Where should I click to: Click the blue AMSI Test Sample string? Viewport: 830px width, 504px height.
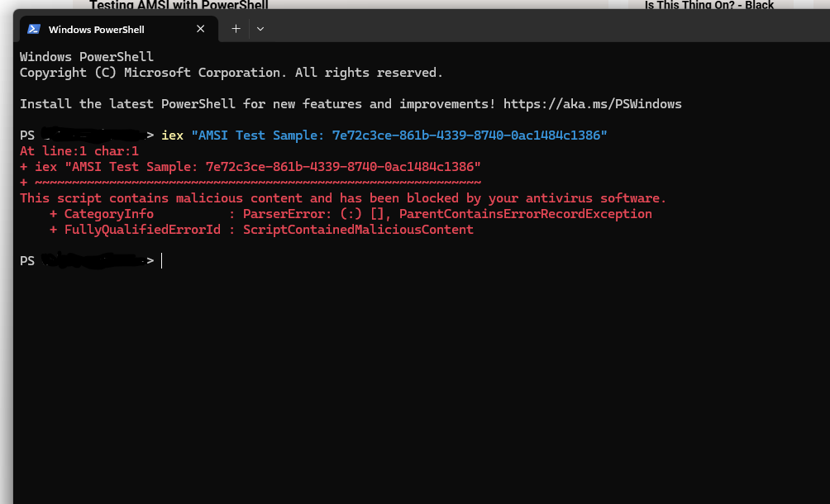[x=399, y=136]
